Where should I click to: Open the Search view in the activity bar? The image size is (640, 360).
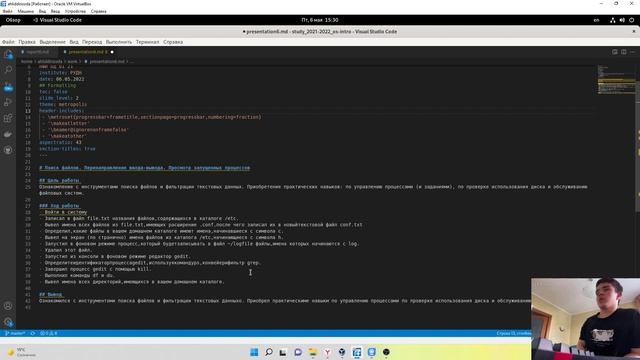8,70
